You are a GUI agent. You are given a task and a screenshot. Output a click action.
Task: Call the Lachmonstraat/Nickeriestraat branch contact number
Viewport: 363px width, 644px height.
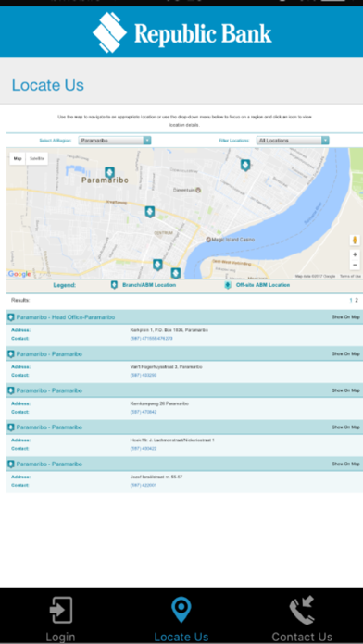pos(144,449)
